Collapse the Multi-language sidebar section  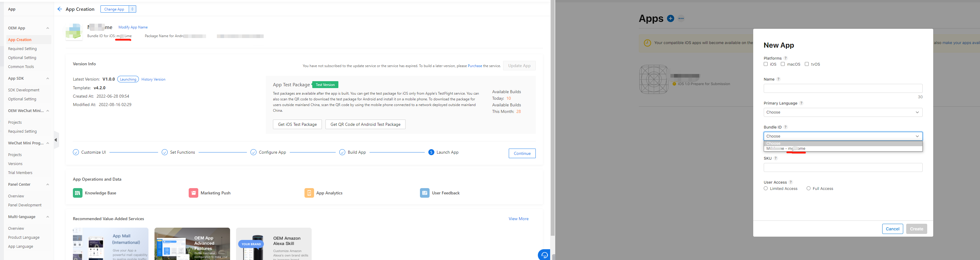point(48,217)
